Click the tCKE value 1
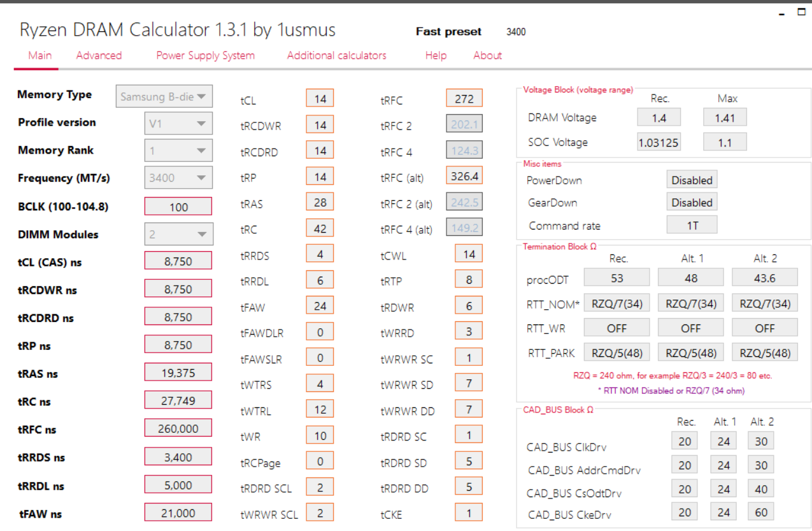 (469, 513)
